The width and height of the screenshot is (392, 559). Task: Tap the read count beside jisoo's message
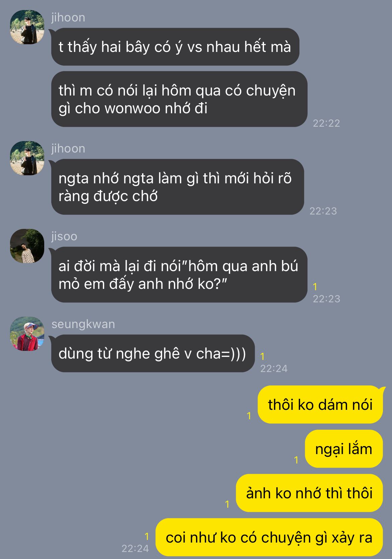315,287
